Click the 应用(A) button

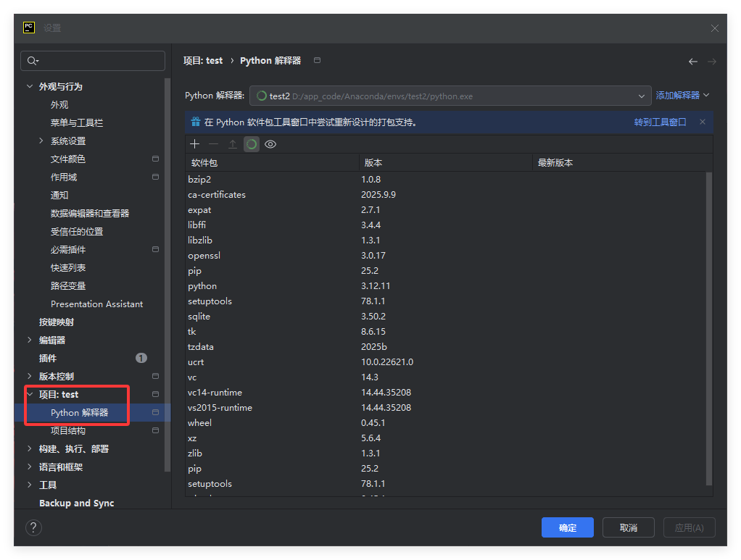[x=689, y=527]
